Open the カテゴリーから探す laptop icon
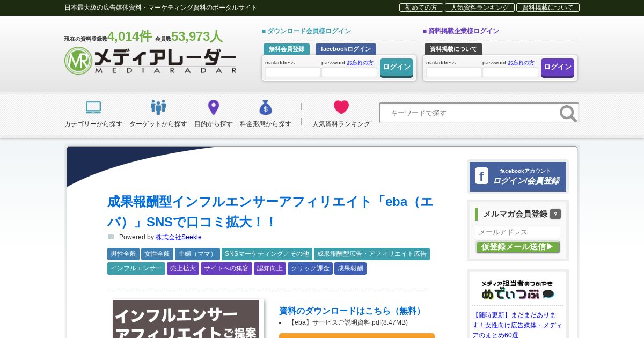Viewport: 644px width, 338px height. point(93,107)
